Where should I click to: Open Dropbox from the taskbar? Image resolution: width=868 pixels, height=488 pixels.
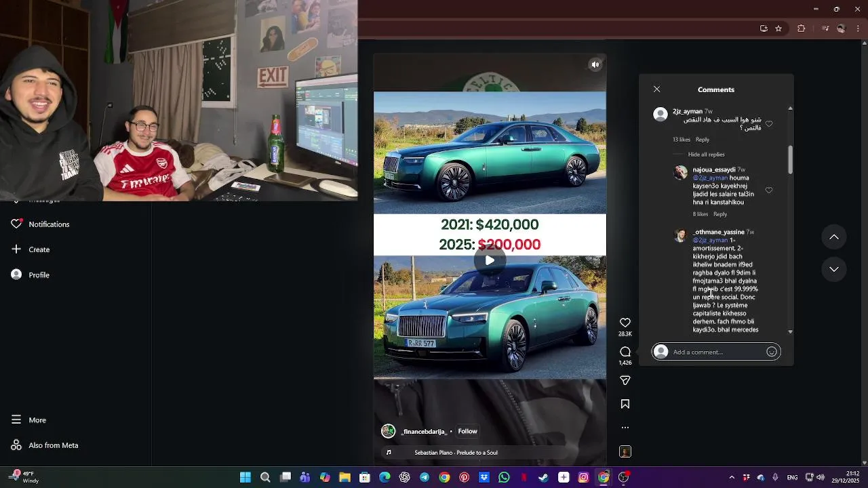click(484, 477)
